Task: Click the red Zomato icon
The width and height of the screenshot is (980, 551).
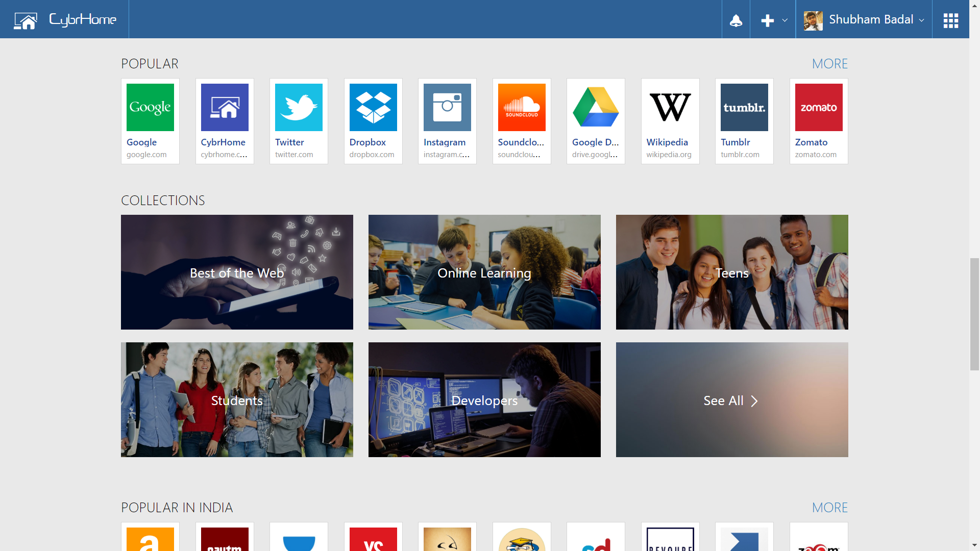Action: click(x=819, y=107)
